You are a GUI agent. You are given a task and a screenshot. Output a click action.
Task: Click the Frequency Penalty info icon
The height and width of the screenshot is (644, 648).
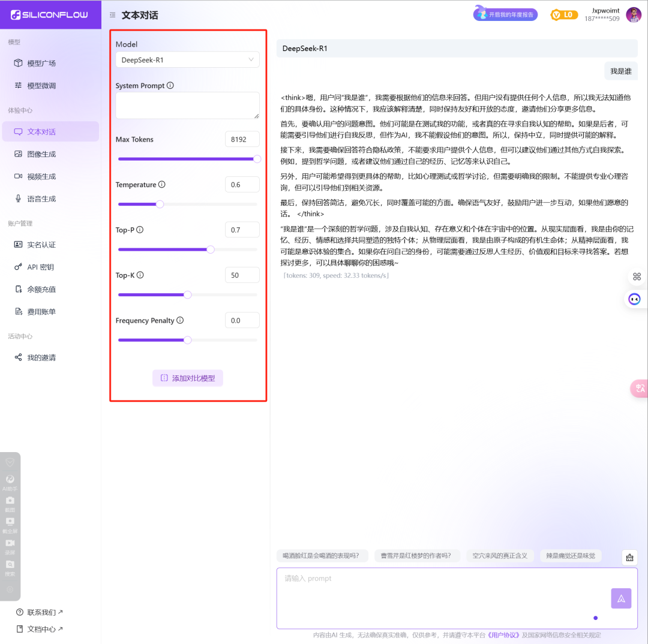pos(180,320)
